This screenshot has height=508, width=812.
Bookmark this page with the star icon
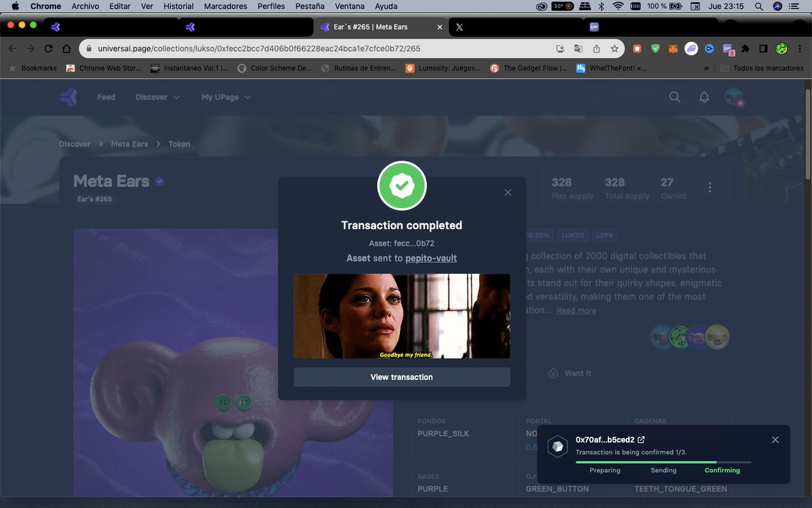click(614, 49)
